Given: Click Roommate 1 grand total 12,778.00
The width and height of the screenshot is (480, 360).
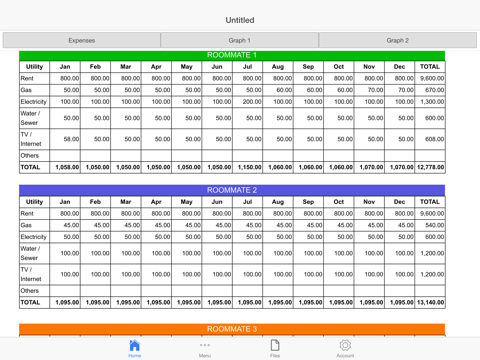Looking at the screenshot, I should tap(430, 167).
